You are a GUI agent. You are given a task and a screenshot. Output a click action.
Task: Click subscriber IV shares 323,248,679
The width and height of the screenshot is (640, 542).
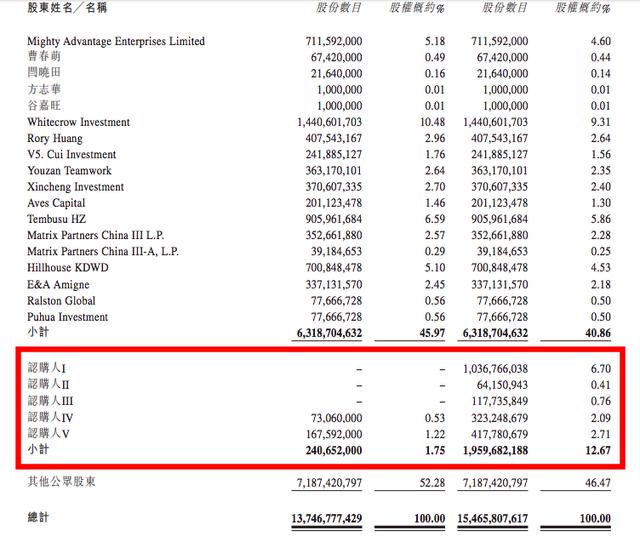click(500, 418)
